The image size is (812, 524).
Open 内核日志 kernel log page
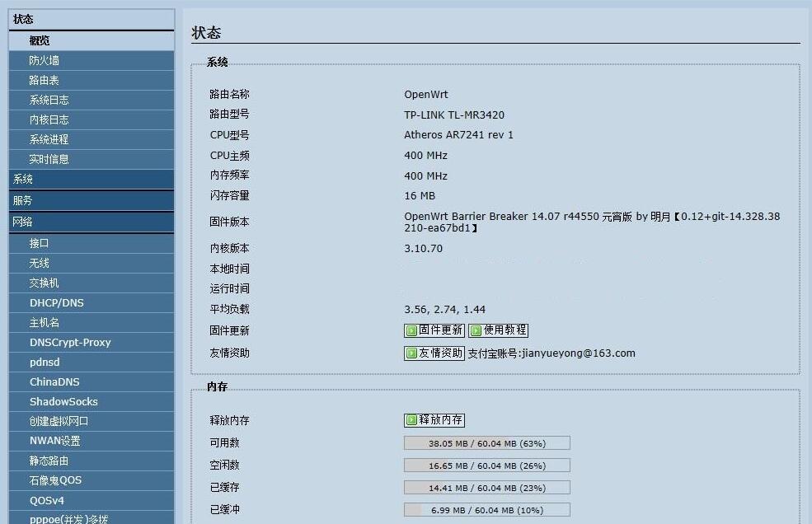point(49,119)
